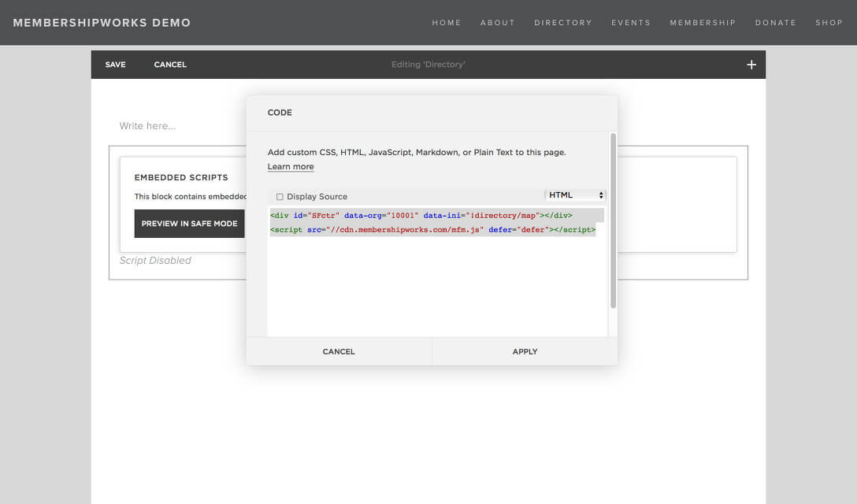857x504 pixels.
Task: Navigate to the SHOP page
Action: (x=829, y=23)
